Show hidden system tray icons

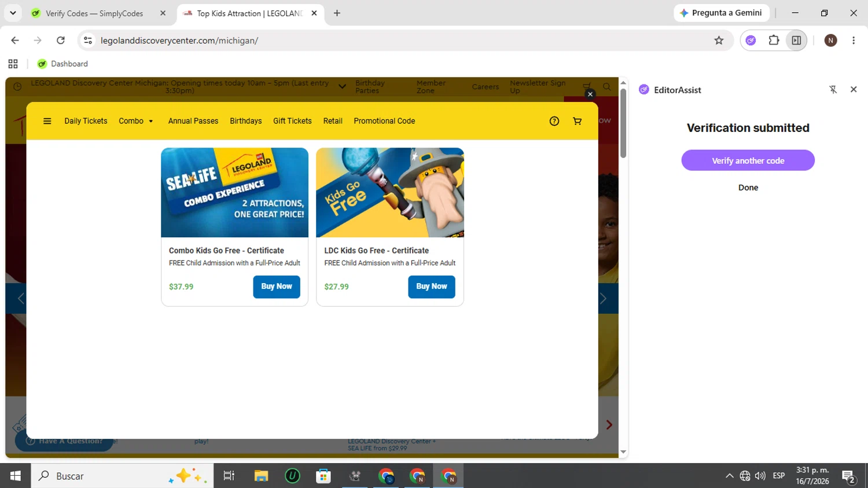coord(729,476)
